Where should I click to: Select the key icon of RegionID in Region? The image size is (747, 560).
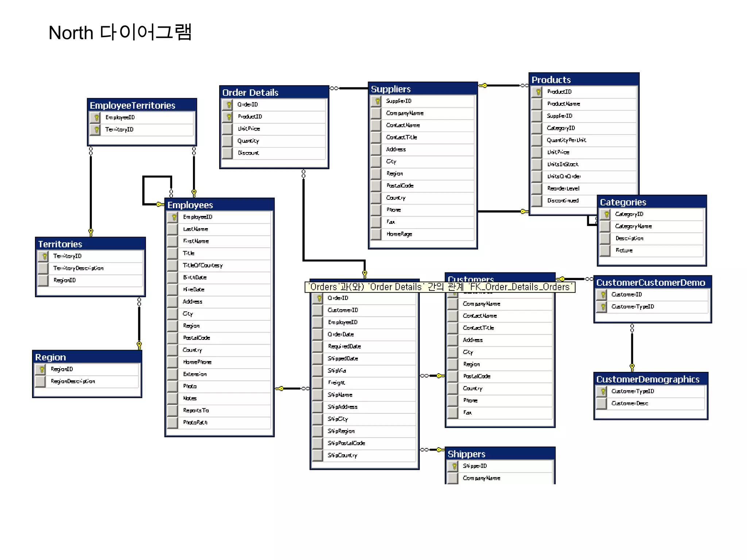pyautogui.click(x=41, y=369)
